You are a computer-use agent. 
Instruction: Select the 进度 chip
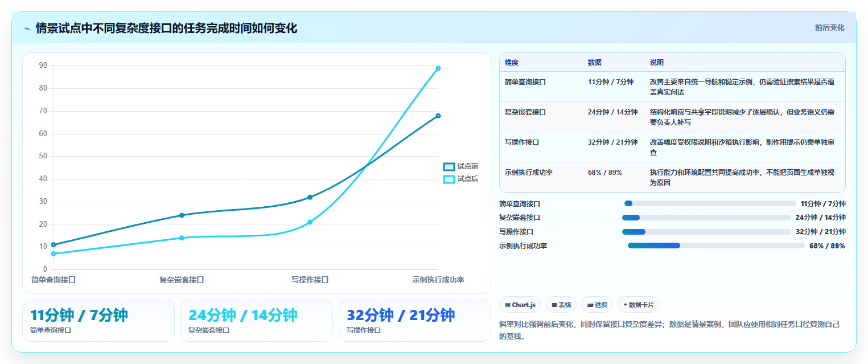(597, 305)
